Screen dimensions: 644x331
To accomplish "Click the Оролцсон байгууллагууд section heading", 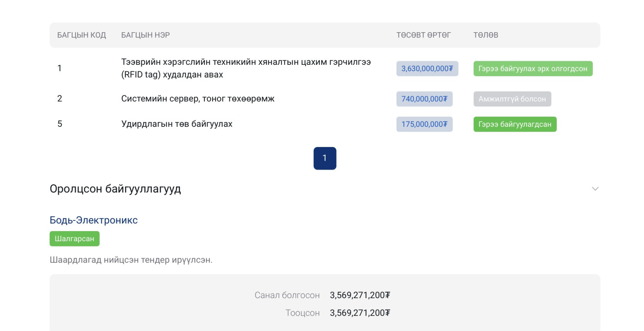I will coord(115,189).
